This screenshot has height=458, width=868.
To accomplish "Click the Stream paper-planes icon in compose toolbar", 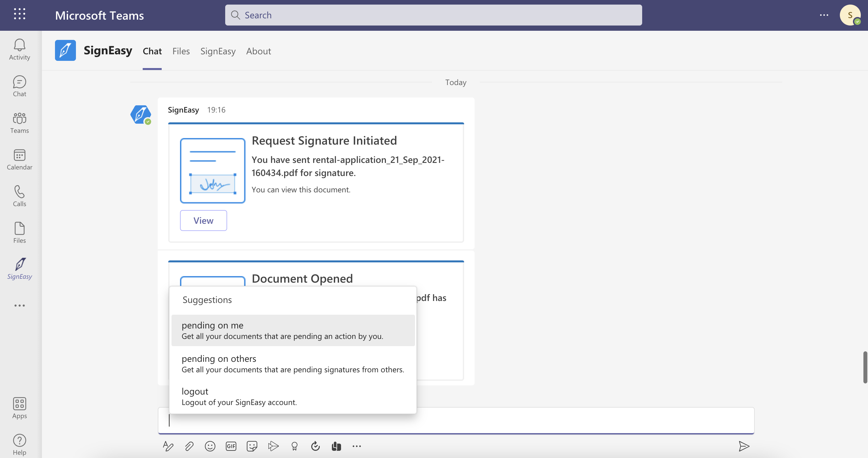I will click(x=273, y=446).
